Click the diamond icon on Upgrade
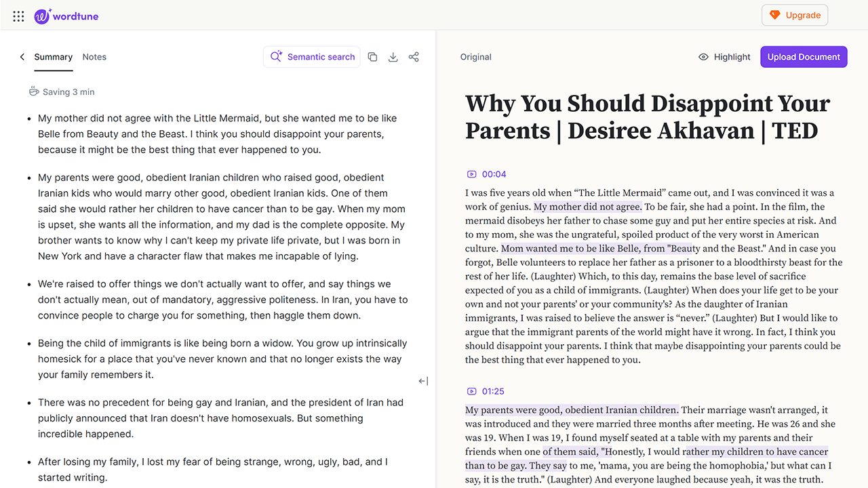Image resolution: width=868 pixels, height=488 pixels. pos(774,15)
